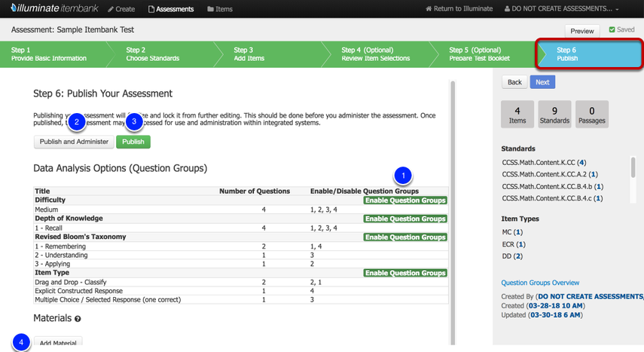Go to Step 5 Prepare Test Booklet

click(484, 54)
